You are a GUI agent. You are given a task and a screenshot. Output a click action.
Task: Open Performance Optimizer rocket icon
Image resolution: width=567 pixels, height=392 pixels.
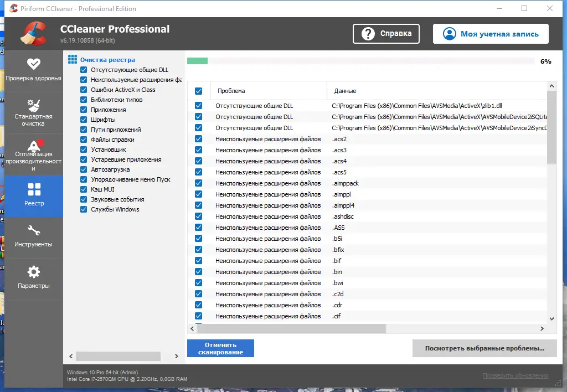[35, 146]
